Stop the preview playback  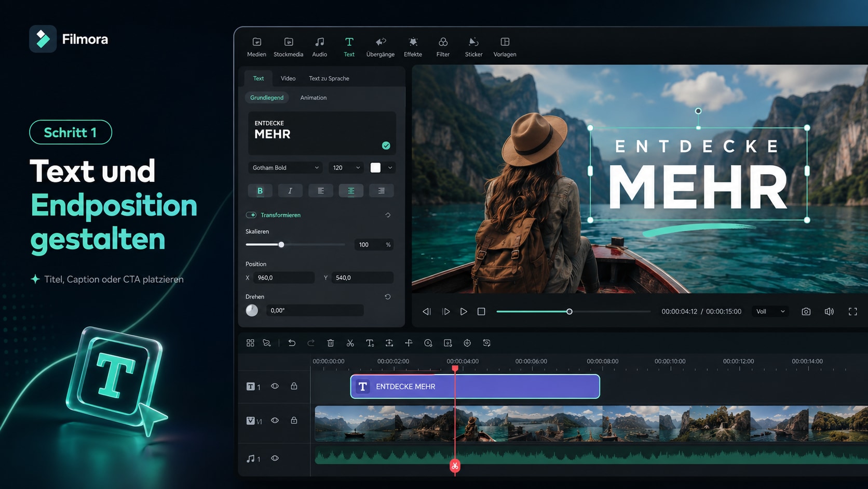[x=481, y=312]
